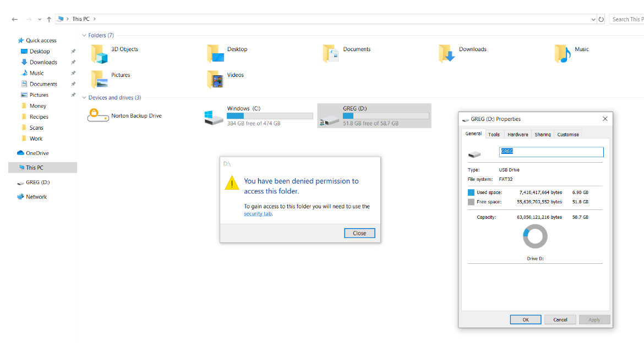
Task: Click the FAT32 file system value
Action: (x=506, y=179)
